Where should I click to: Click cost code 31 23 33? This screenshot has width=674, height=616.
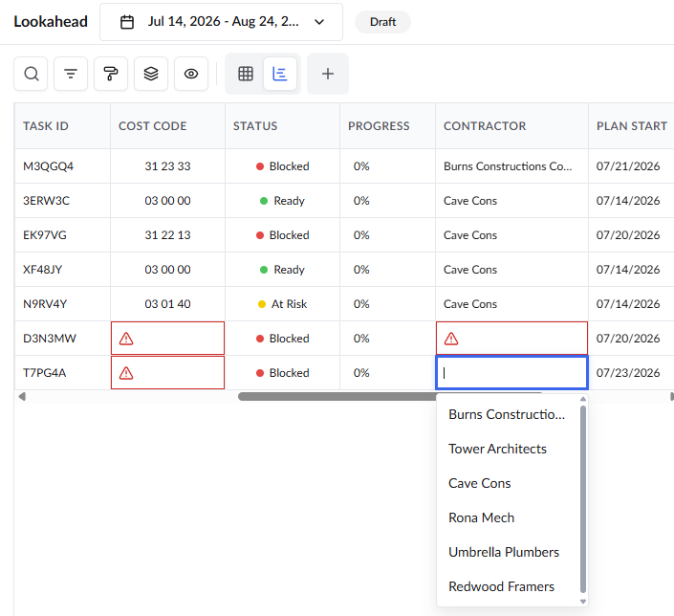pyautogui.click(x=167, y=166)
